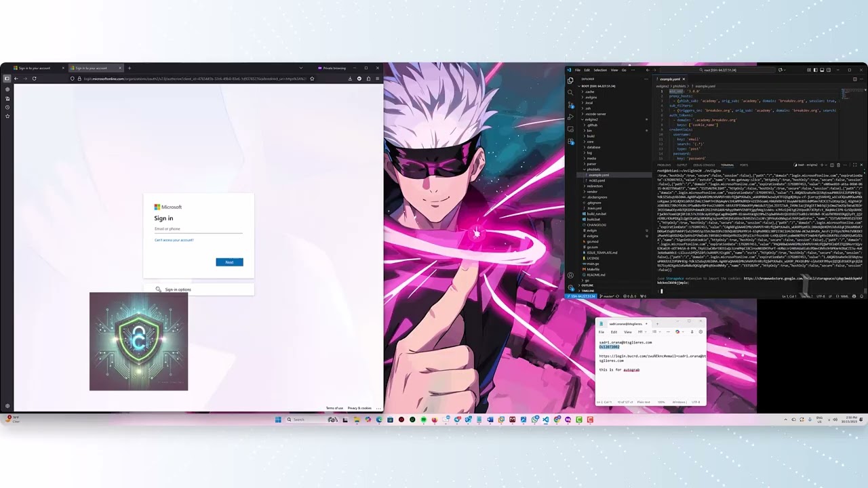Open Firefox downloads panel
Screen dimensions: 868x488
click(x=350, y=79)
